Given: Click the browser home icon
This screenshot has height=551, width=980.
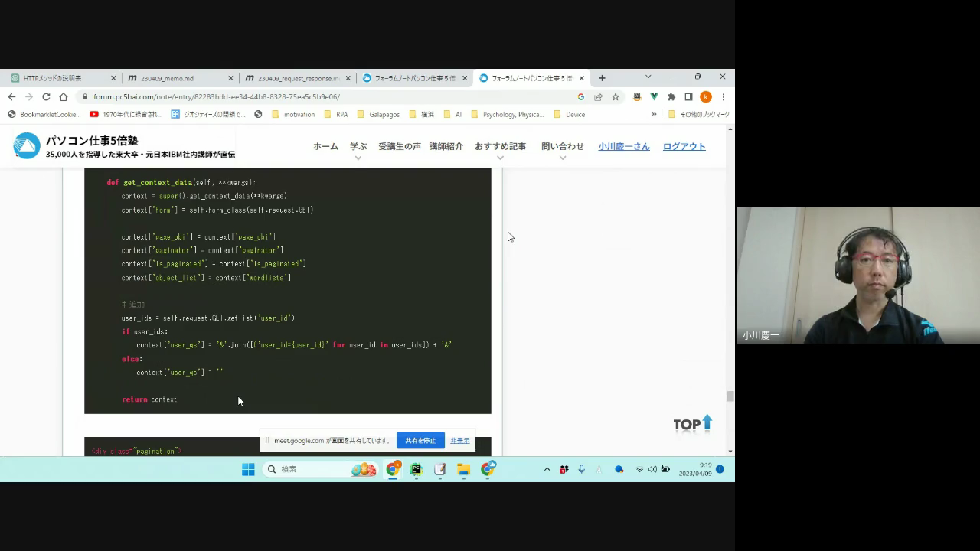Looking at the screenshot, I should tap(64, 97).
